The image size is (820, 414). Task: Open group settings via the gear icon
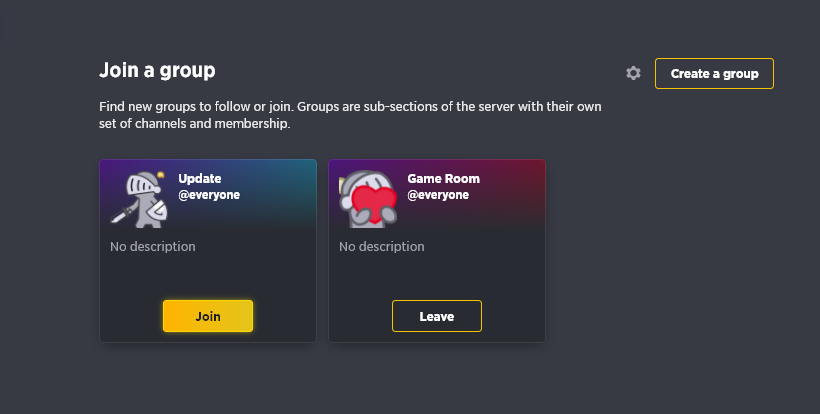[633, 73]
